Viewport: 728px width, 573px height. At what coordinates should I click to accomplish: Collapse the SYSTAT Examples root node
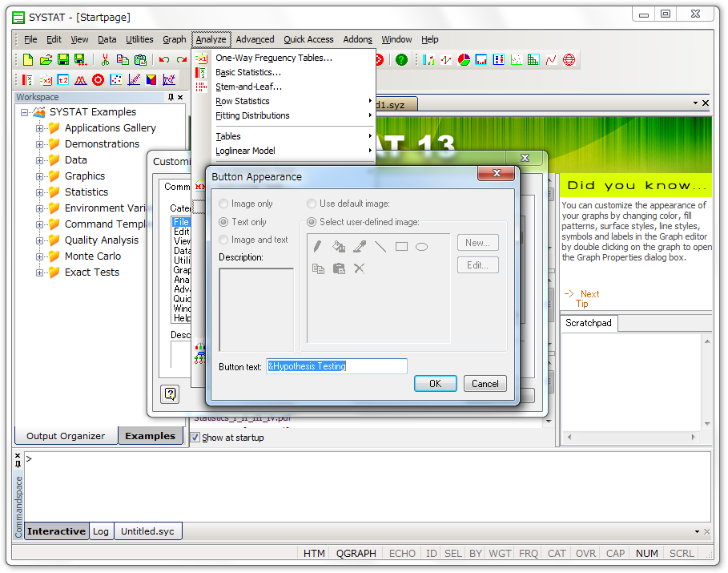[x=24, y=112]
